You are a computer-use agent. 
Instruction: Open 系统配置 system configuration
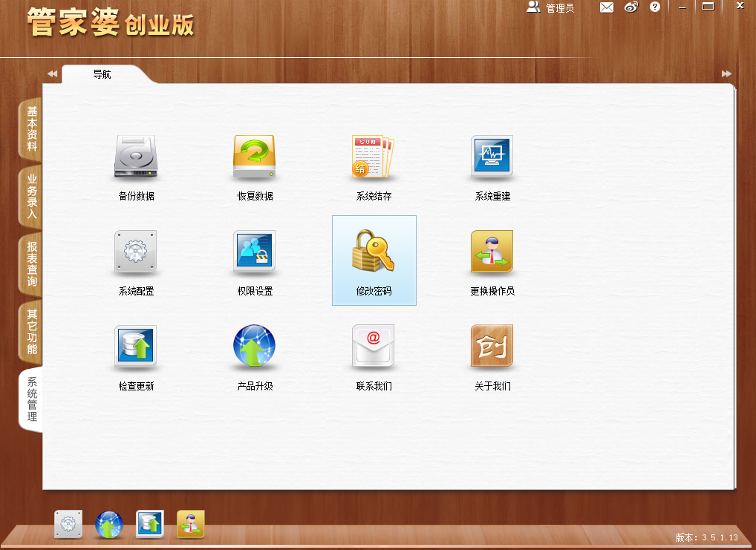pos(135,258)
